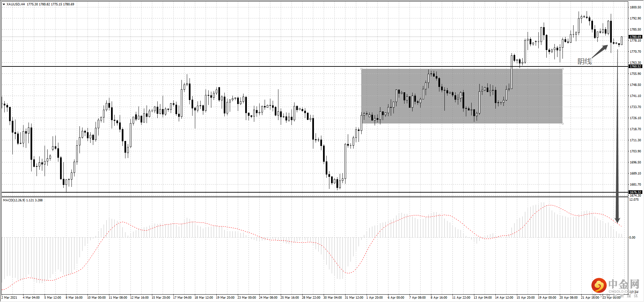Click the 19 Mar 20:00 time label

tap(225, 298)
